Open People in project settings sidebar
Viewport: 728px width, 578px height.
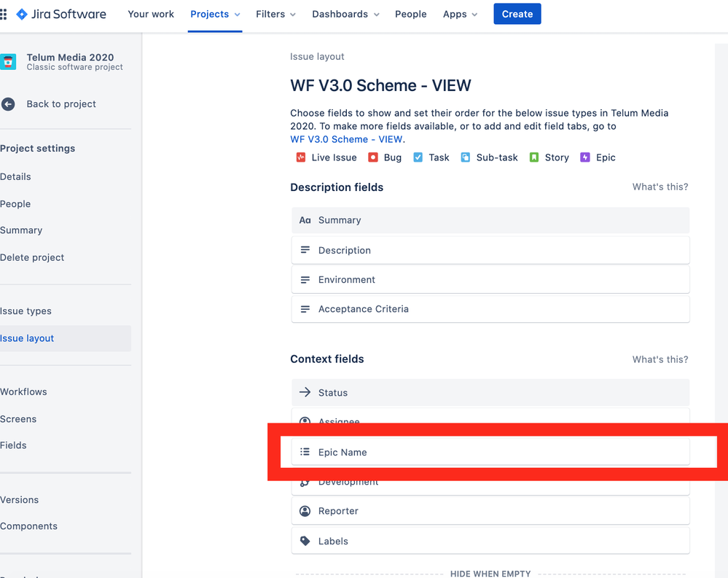tap(15, 204)
